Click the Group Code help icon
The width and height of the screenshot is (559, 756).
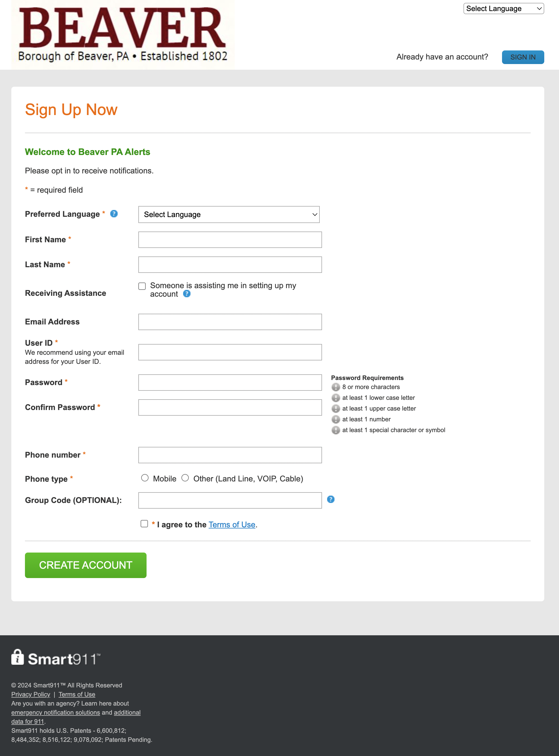(331, 499)
